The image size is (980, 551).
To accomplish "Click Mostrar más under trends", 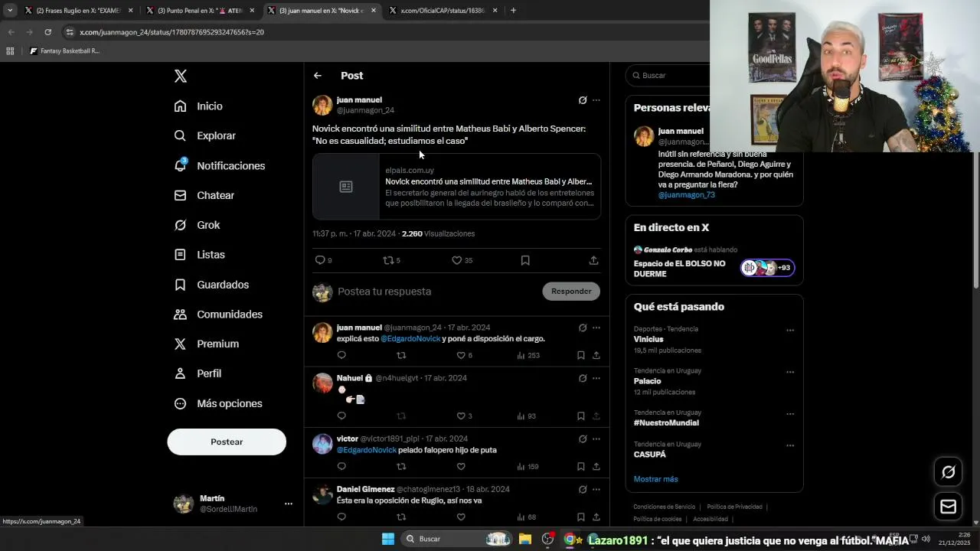I will click(655, 479).
